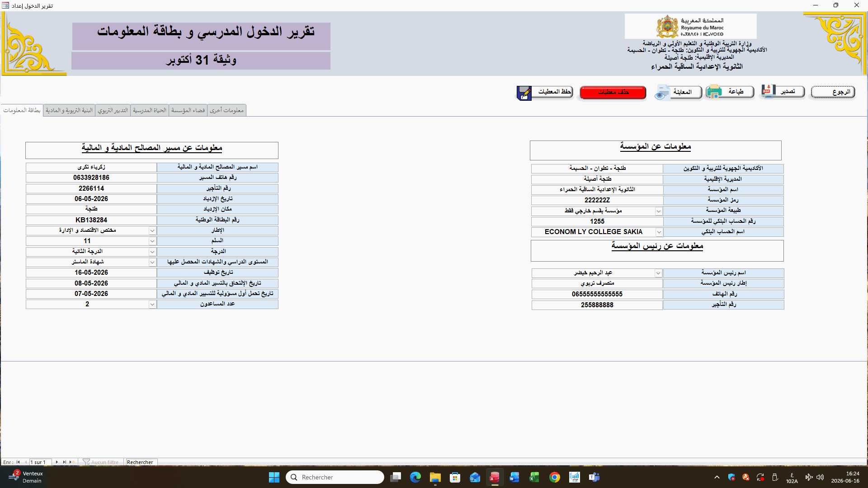Click the red حذف معطيات delete button

pyautogui.click(x=613, y=92)
